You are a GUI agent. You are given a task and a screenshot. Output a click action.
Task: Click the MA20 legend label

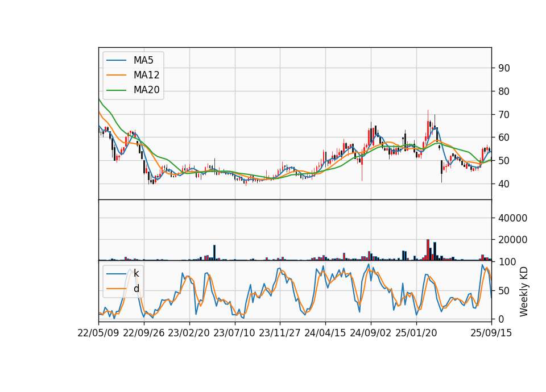[x=146, y=90]
